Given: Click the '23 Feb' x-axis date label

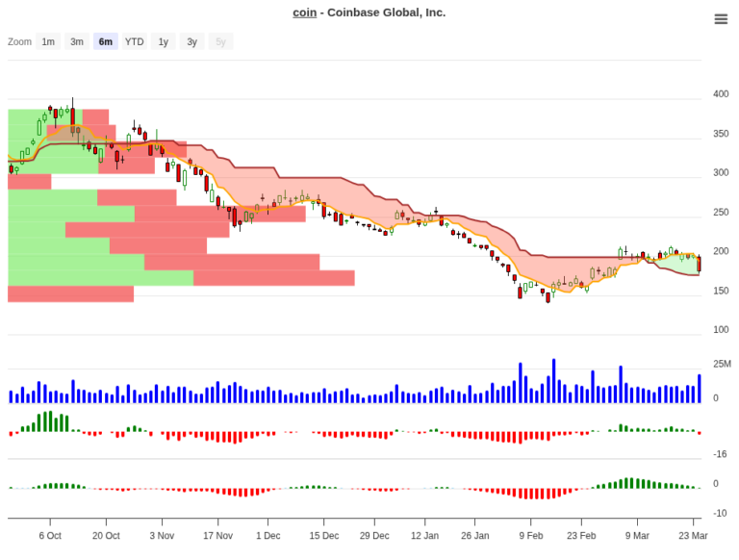Looking at the screenshot, I should click(x=581, y=536).
